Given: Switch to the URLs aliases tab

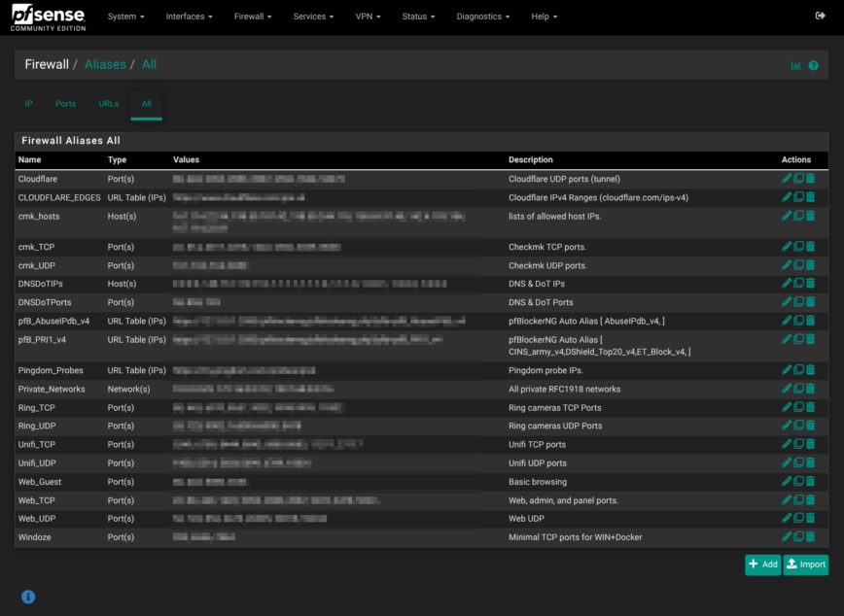Looking at the screenshot, I should (x=108, y=104).
